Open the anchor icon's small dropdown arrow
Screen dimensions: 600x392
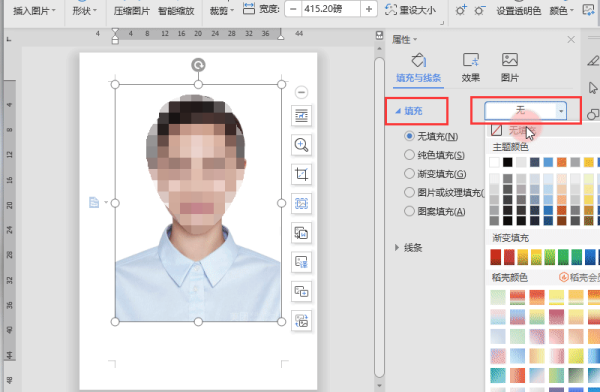point(106,202)
